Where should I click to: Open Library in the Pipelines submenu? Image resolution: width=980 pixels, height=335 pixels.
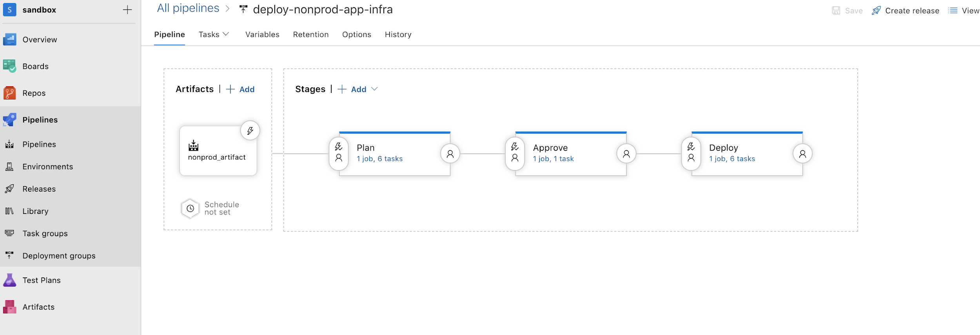35,211
